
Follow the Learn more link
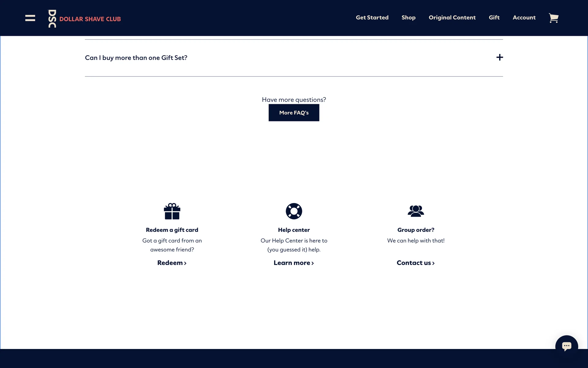click(294, 263)
